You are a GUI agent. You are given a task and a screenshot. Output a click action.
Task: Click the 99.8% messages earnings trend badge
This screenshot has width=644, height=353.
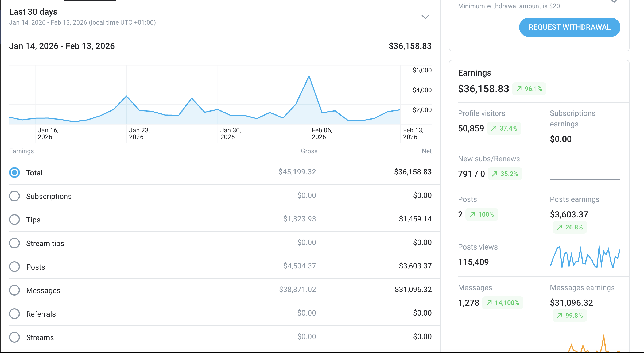pyautogui.click(x=570, y=316)
